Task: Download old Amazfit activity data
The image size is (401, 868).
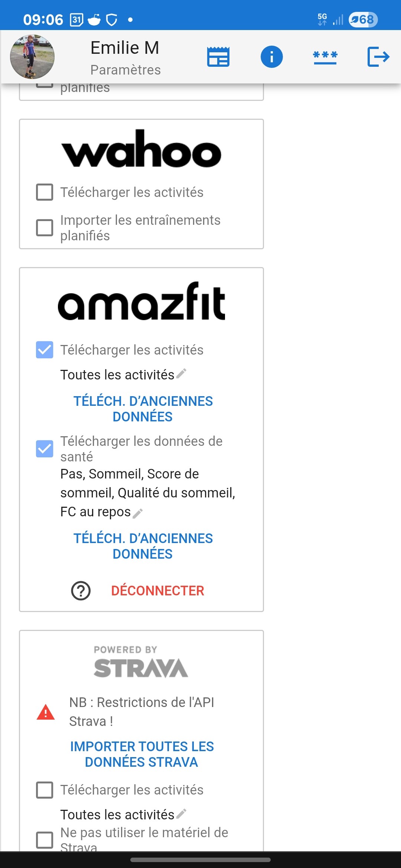Action: tap(143, 409)
